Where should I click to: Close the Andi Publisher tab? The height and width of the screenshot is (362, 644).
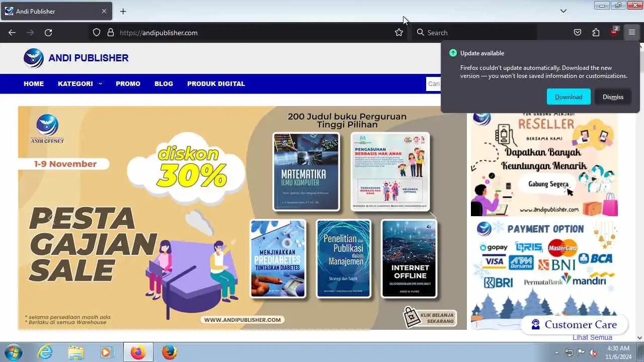tap(104, 11)
